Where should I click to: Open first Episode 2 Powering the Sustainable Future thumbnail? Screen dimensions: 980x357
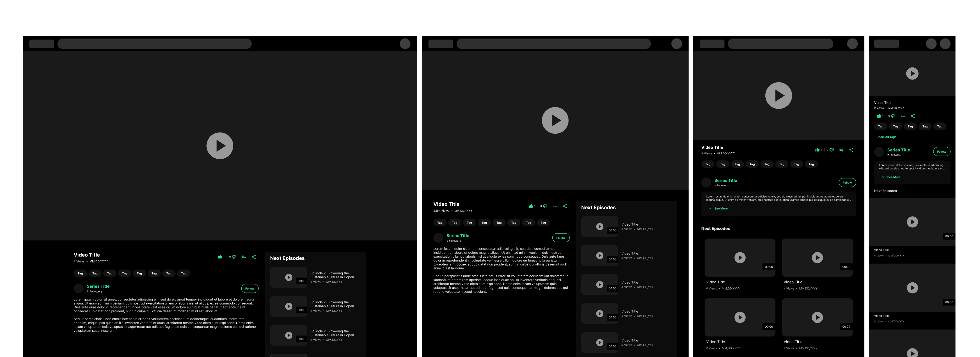coord(288,278)
